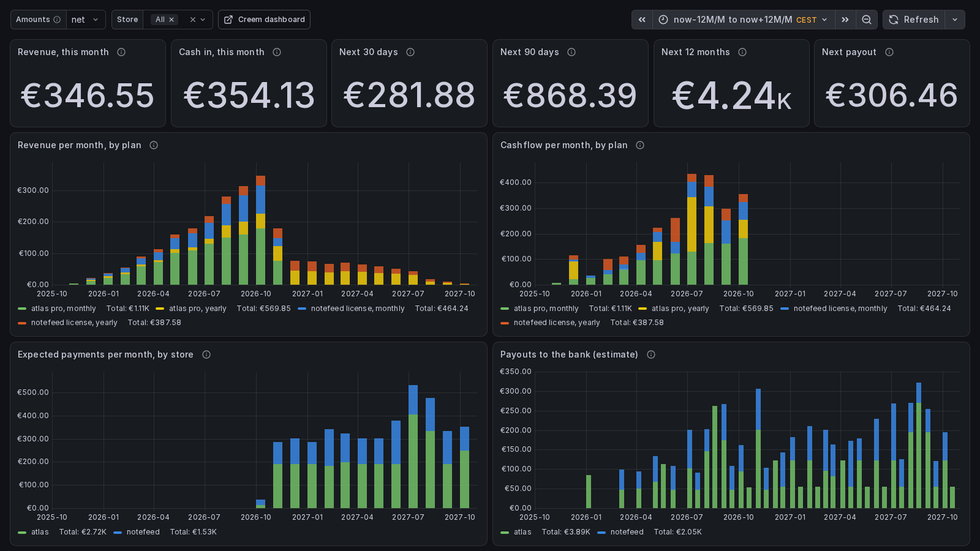Remove the All store filter chip
This screenshot has height=551, width=980.
pyautogui.click(x=171, y=20)
